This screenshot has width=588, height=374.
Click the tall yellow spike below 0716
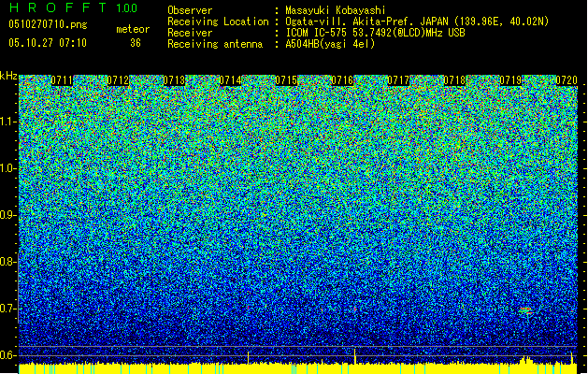tap(354, 356)
